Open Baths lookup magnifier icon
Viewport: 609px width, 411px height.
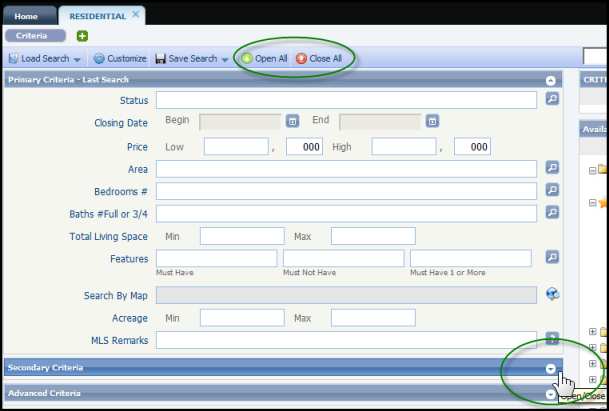click(552, 212)
